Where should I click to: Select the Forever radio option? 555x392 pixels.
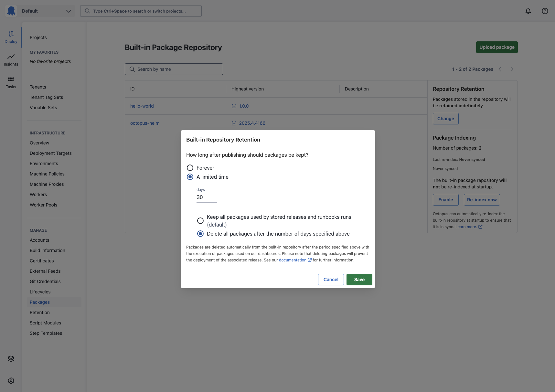click(x=190, y=168)
